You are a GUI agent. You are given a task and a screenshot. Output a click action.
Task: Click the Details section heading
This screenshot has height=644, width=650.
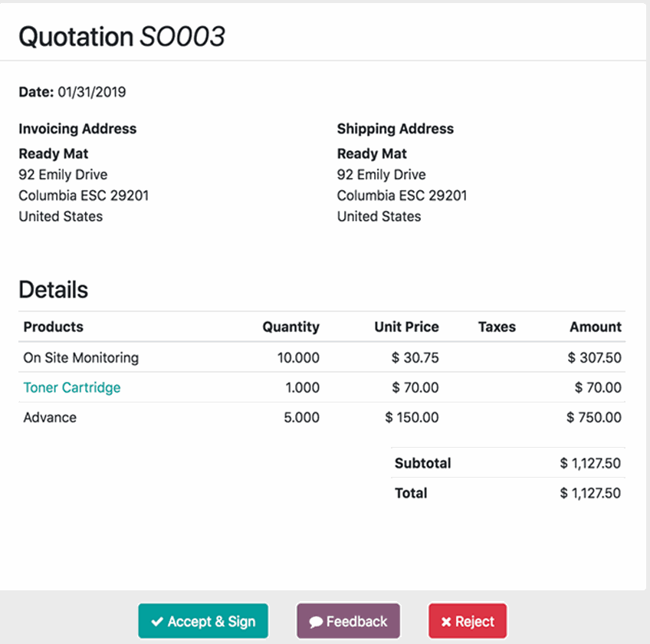click(54, 290)
